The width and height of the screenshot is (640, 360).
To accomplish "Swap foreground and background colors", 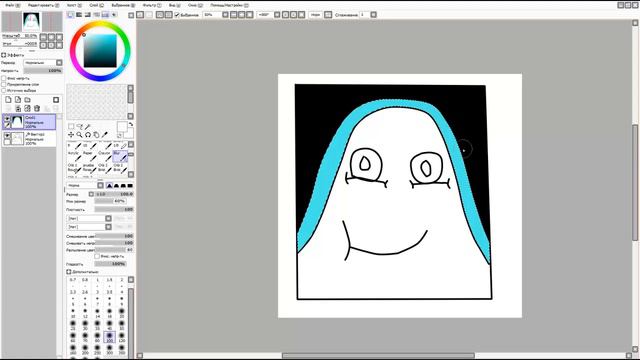I will click(131, 124).
